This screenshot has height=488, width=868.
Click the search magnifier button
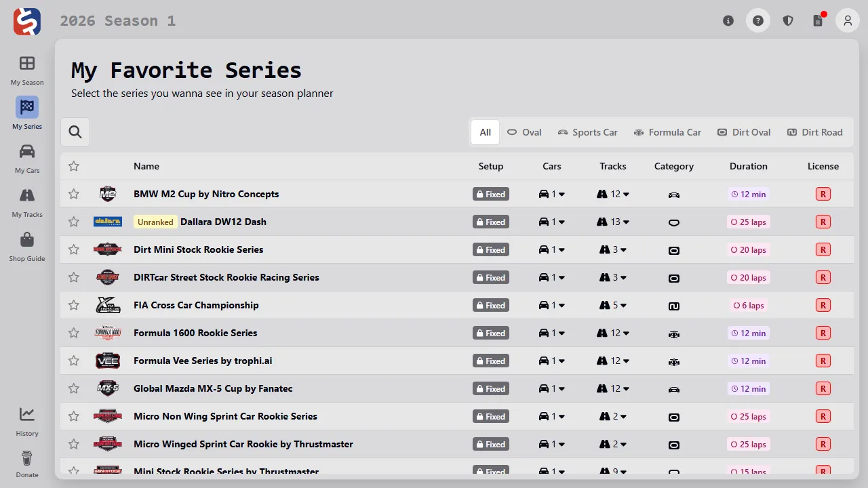click(x=75, y=132)
